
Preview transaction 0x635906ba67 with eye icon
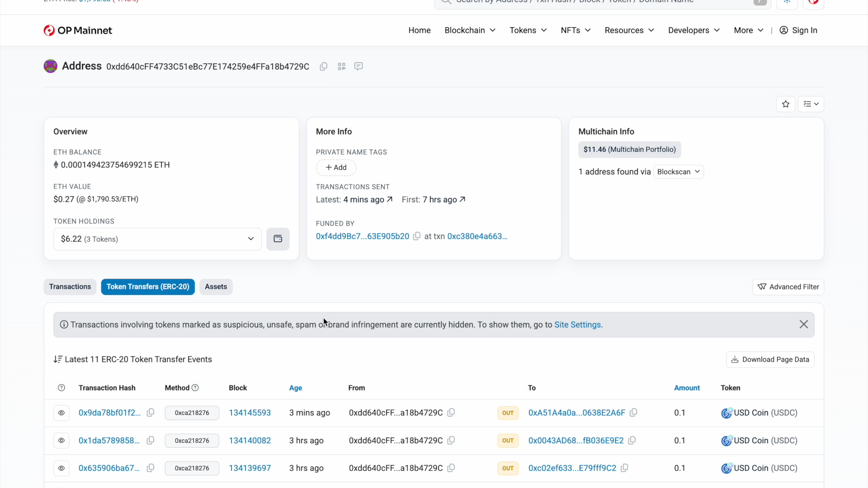coord(61,468)
